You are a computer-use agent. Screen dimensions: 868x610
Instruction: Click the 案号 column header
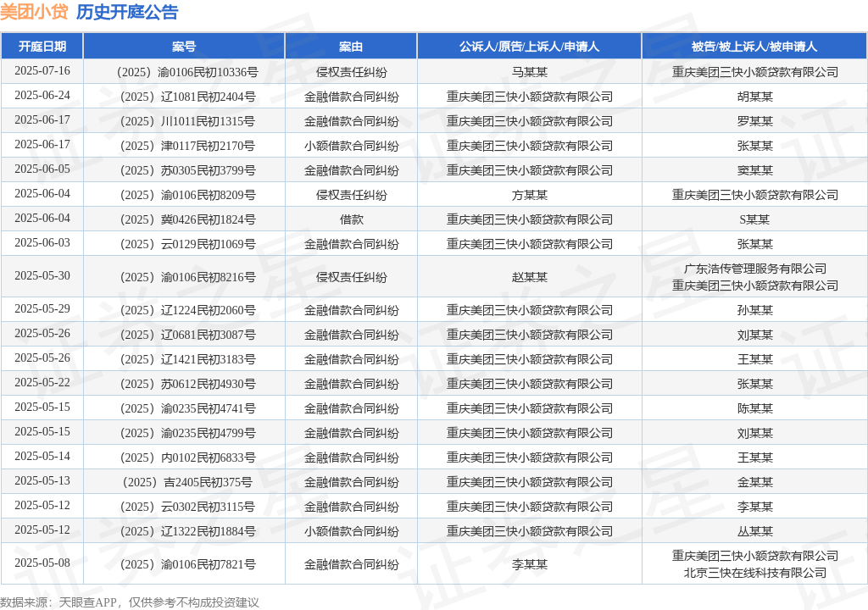pos(184,47)
